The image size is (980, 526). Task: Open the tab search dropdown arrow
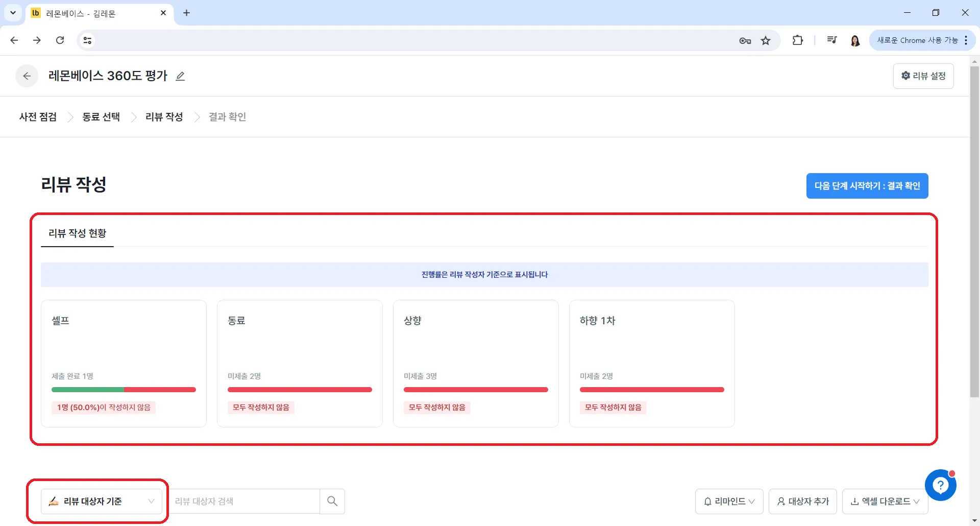13,13
